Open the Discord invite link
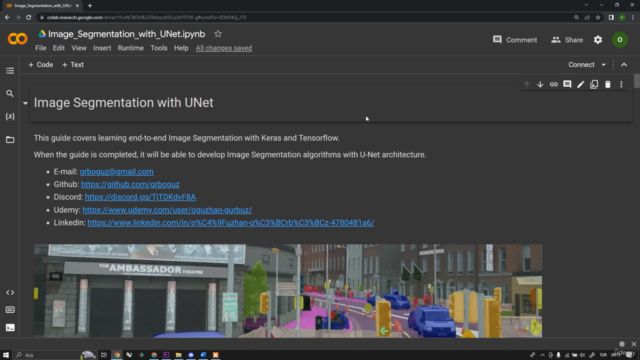The image size is (640, 360). 140,197
